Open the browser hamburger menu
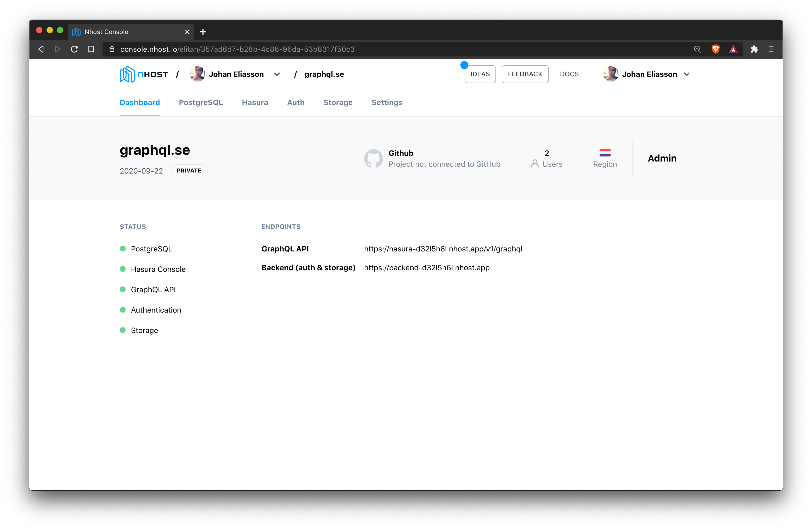 pyautogui.click(x=771, y=49)
